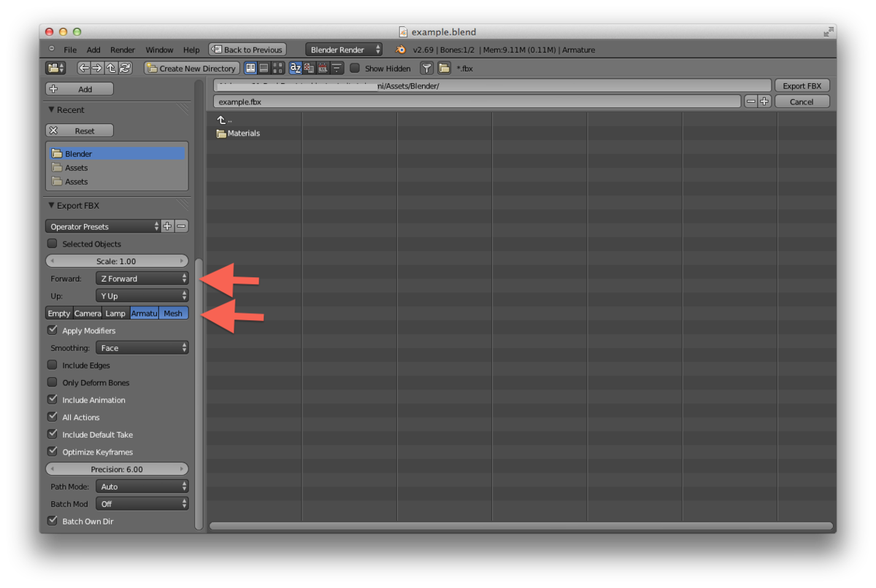Open the Help menu
The height and width of the screenshot is (588, 876).
[x=191, y=50]
